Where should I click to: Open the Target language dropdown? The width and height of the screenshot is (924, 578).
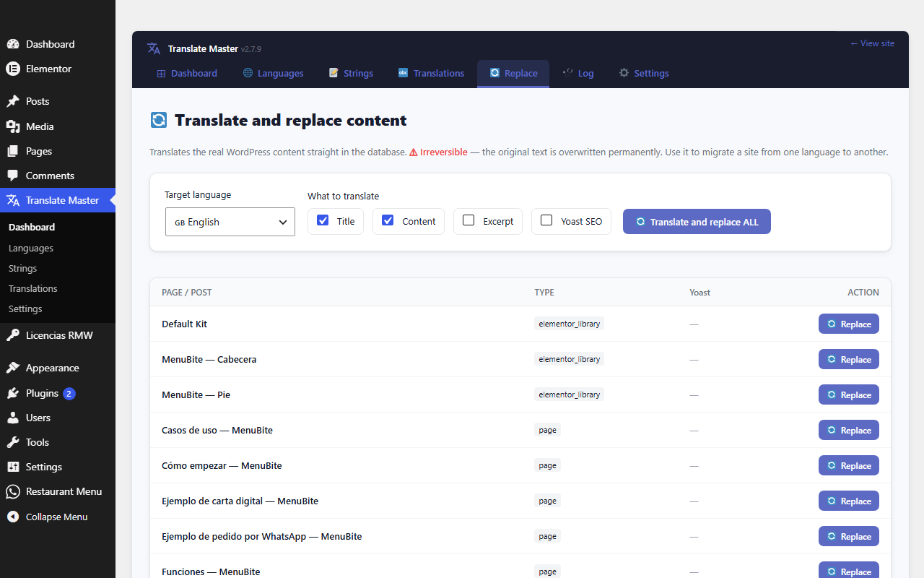tap(230, 222)
